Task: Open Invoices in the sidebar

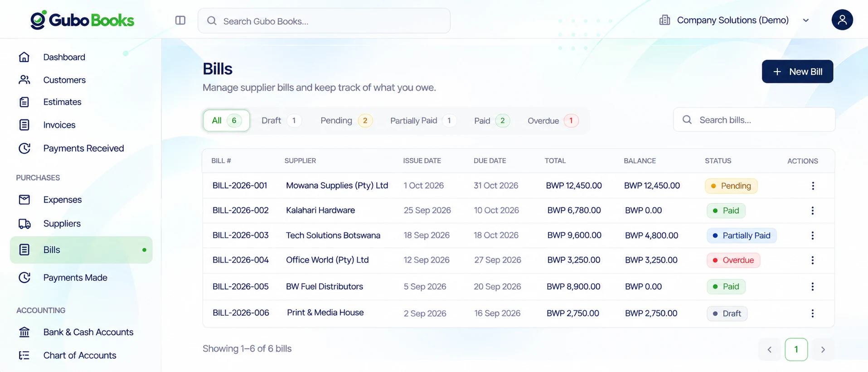Action: [x=59, y=125]
